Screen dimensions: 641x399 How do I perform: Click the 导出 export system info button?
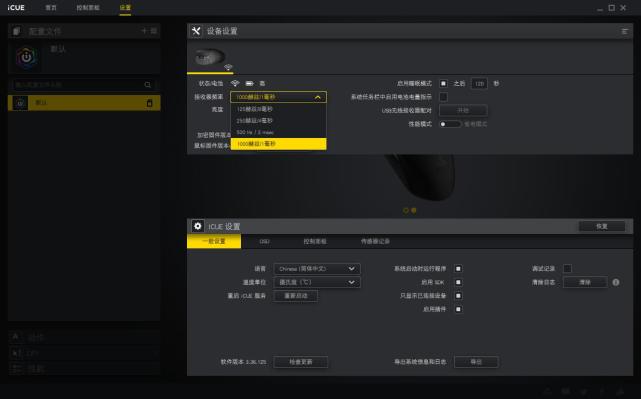coord(476,362)
